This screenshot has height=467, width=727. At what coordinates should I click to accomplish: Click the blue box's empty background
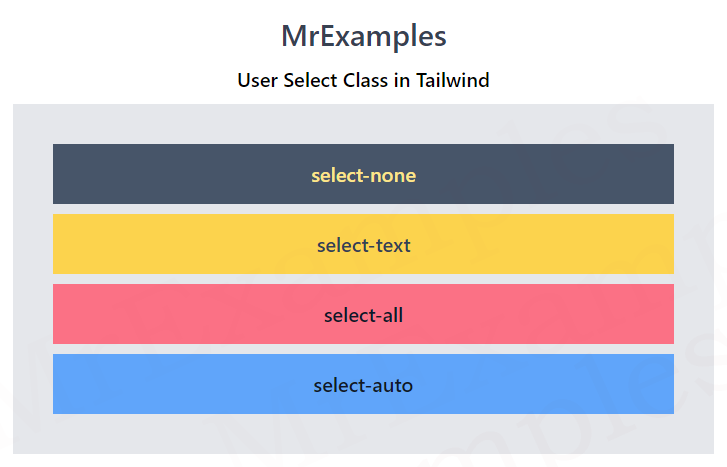click(x=162, y=384)
